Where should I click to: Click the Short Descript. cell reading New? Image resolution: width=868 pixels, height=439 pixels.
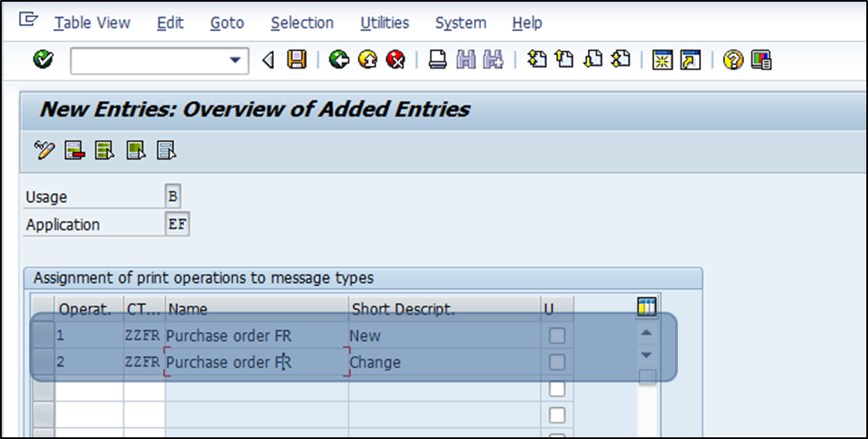[x=444, y=335]
